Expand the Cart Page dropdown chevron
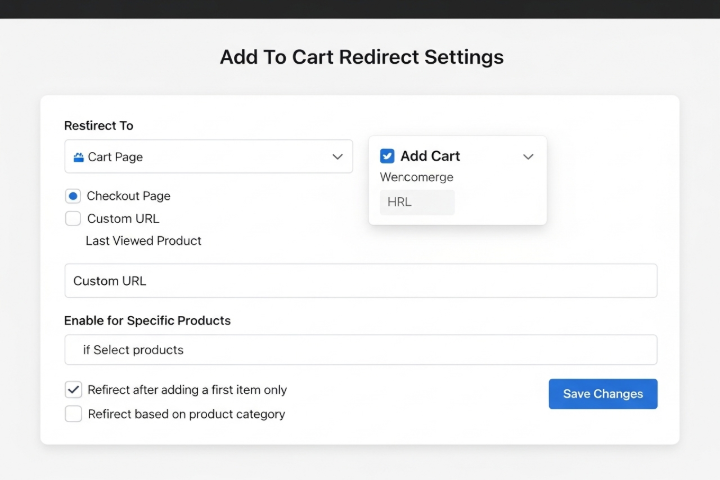The image size is (720, 480). (x=338, y=157)
